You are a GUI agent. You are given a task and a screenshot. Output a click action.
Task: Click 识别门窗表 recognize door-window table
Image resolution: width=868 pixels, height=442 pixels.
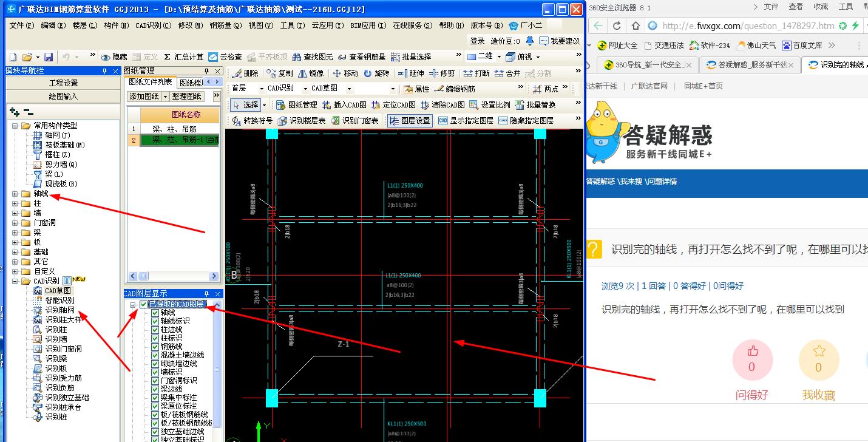click(x=355, y=120)
